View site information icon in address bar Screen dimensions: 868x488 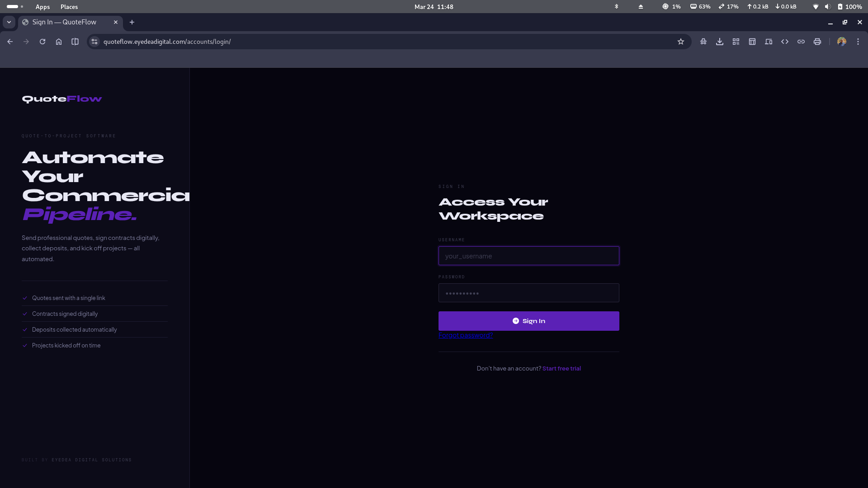point(94,42)
